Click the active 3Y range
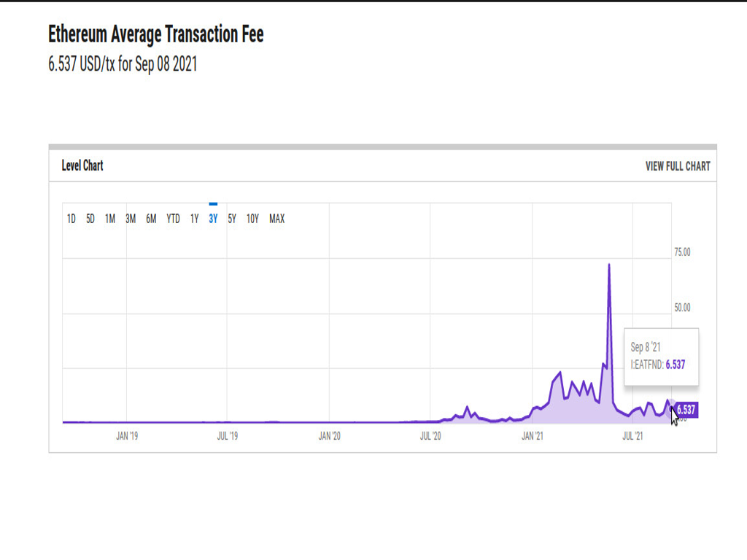The height and width of the screenshot is (560, 747). point(213,219)
